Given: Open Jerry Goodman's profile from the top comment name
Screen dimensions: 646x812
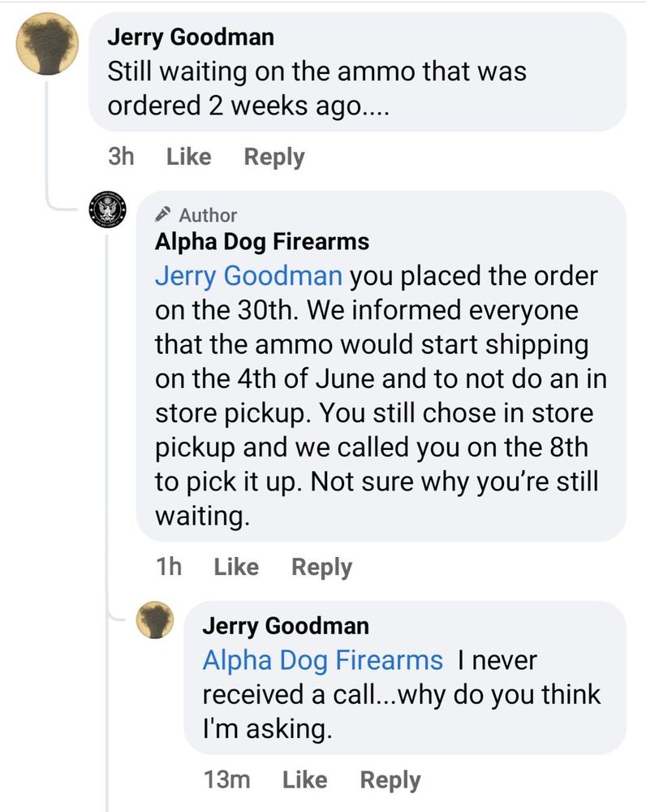Looking at the screenshot, I should 191,37.
